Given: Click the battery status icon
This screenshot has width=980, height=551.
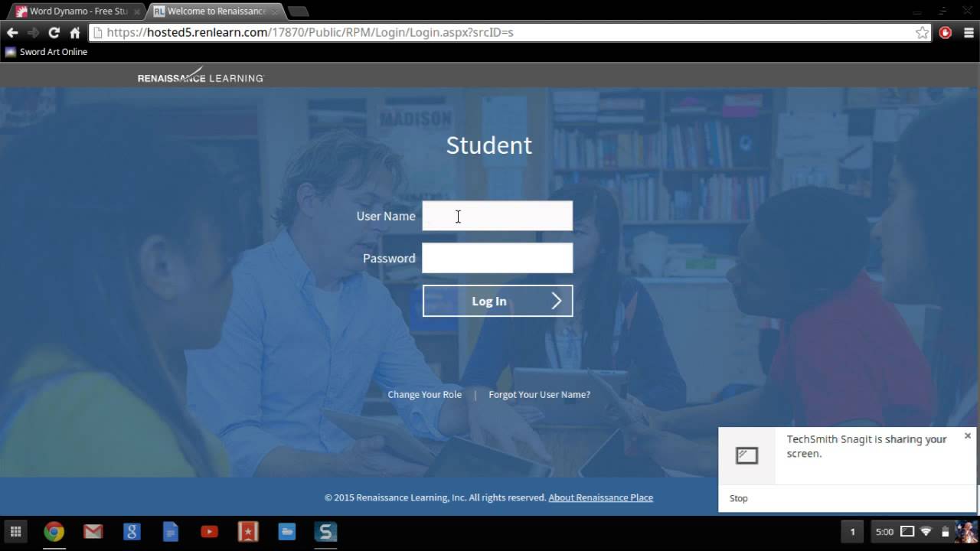Looking at the screenshot, I should 945,532.
